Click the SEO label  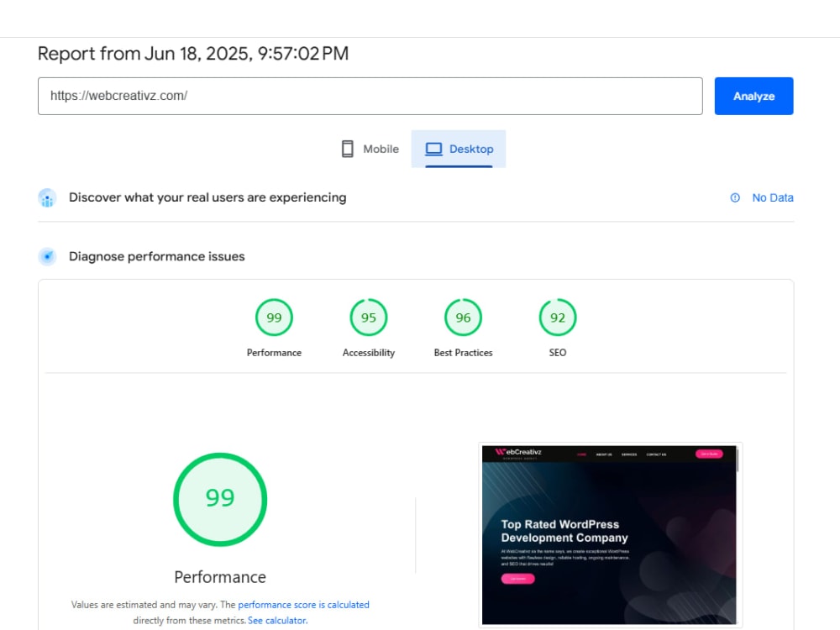tap(558, 353)
